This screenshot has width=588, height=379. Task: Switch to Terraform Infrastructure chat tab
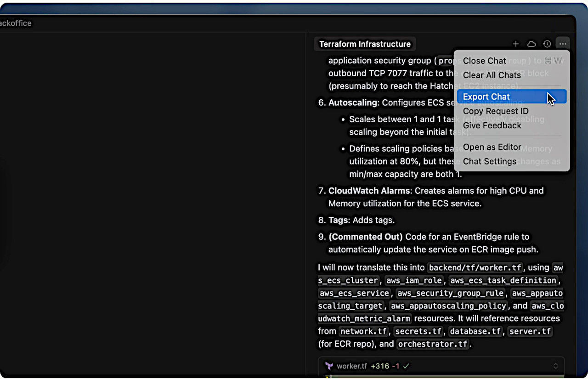tap(365, 44)
